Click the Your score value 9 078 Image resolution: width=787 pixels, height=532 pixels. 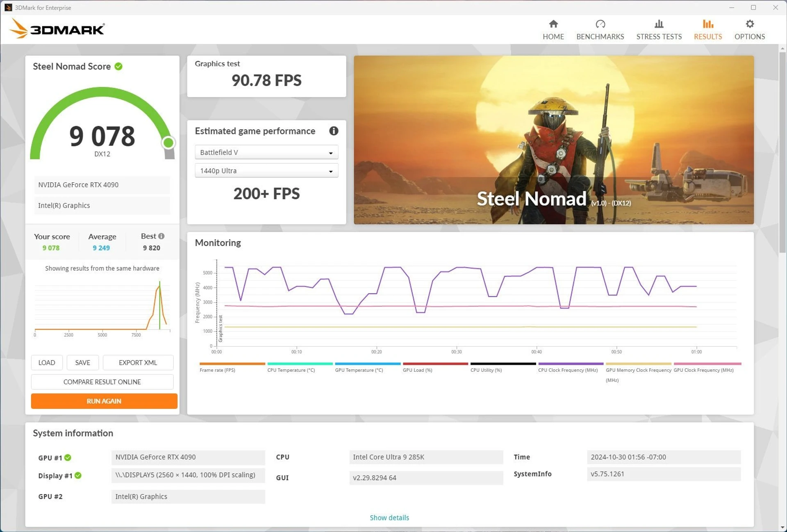(51, 248)
